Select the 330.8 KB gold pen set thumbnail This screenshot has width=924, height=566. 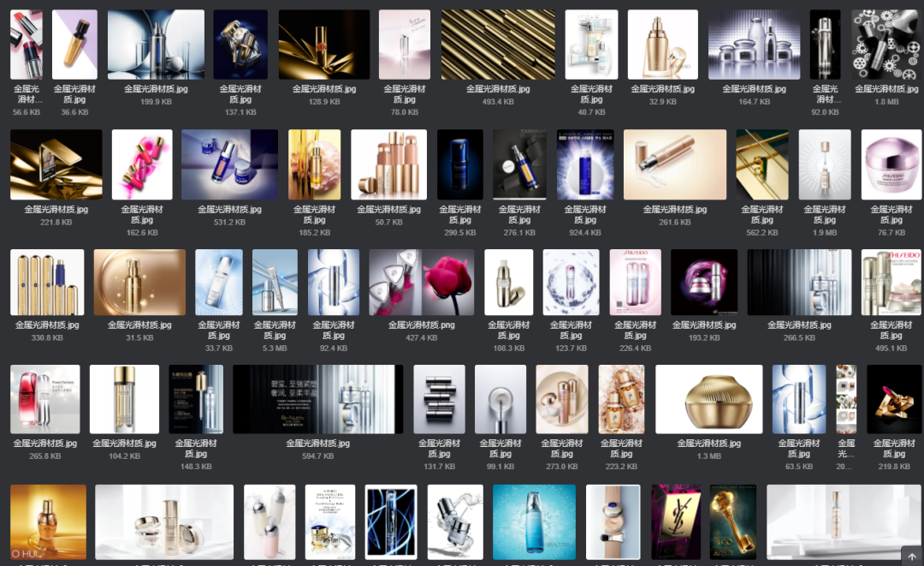coord(46,281)
